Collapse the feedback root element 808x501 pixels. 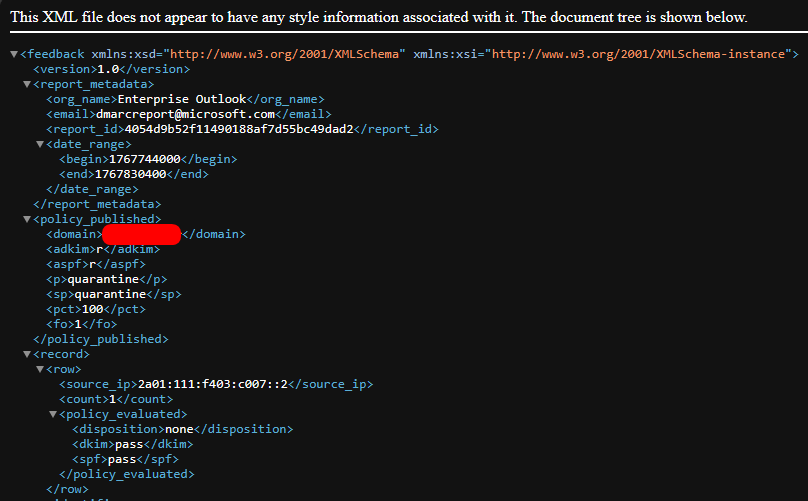pos(14,54)
